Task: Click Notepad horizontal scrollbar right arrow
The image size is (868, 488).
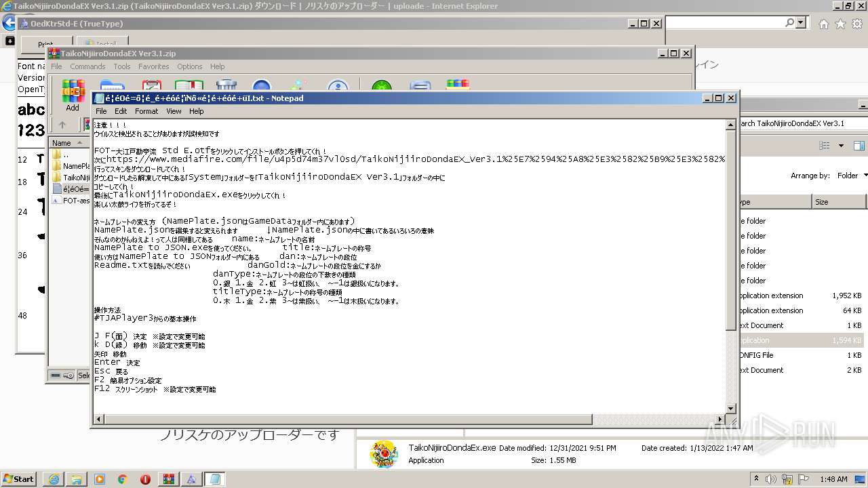Action: pyautogui.click(x=720, y=420)
